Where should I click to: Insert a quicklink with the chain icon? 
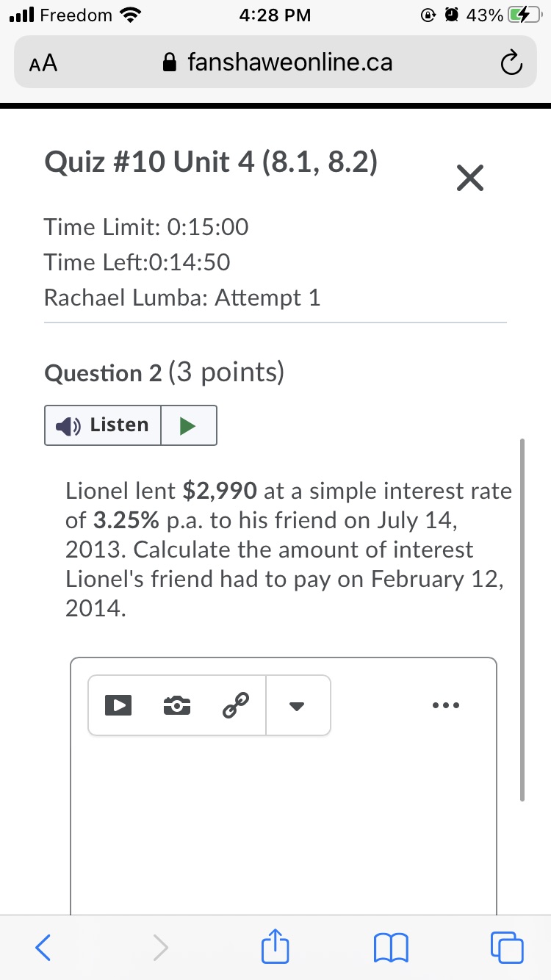coord(235,705)
